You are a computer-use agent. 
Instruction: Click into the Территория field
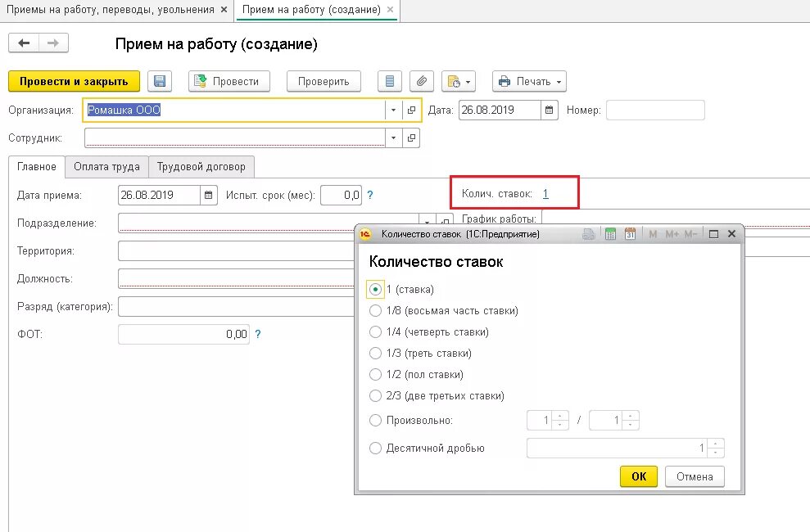tap(237, 251)
